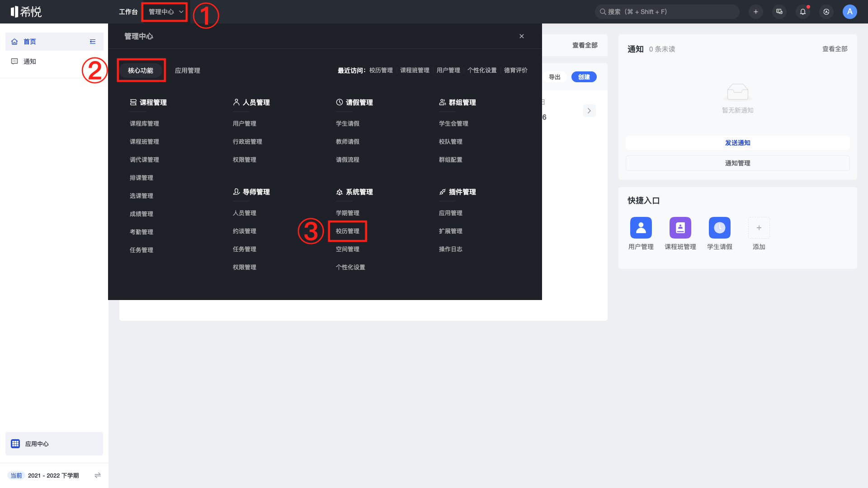868x488 pixels.
Task: Open 权限管理 under 人员管理
Action: tap(245, 160)
